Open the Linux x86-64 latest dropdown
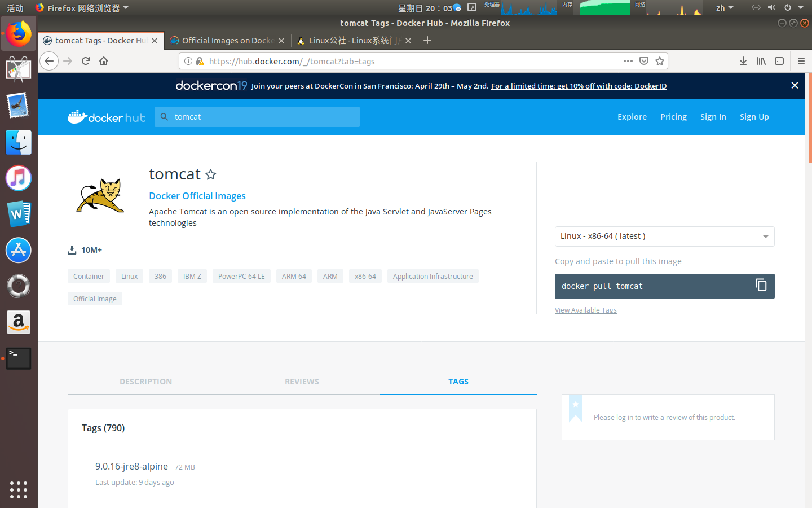 [x=664, y=237]
